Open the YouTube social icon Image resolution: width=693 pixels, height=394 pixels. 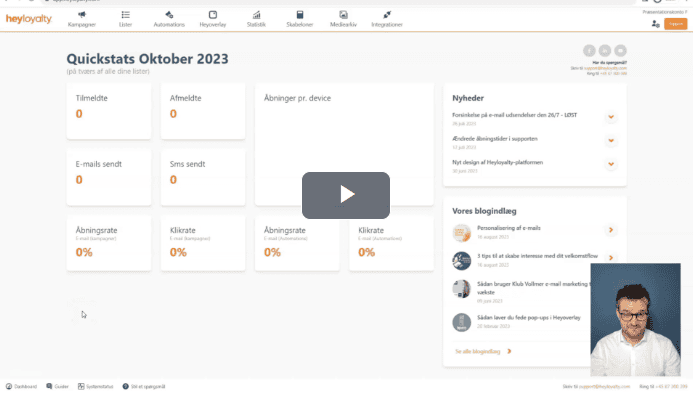621,50
